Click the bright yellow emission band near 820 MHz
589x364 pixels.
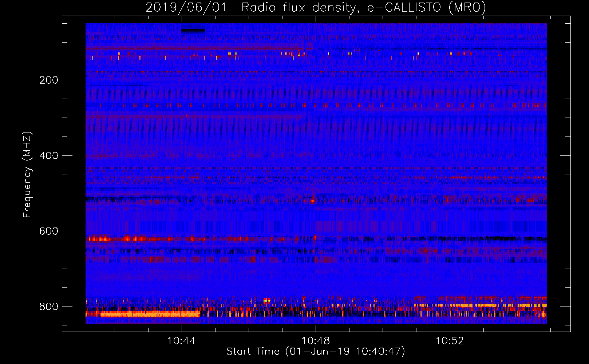tap(143, 314)
